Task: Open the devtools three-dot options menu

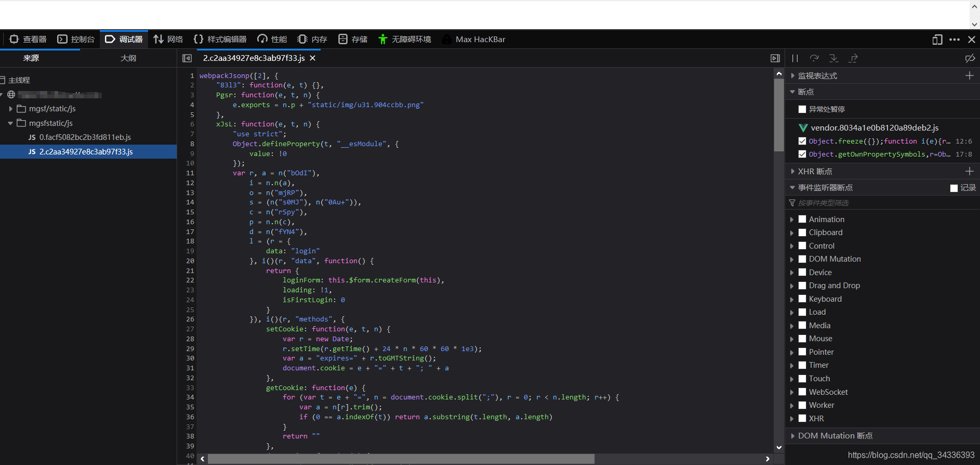Action: pyautogui.click(x=955, y=40)
